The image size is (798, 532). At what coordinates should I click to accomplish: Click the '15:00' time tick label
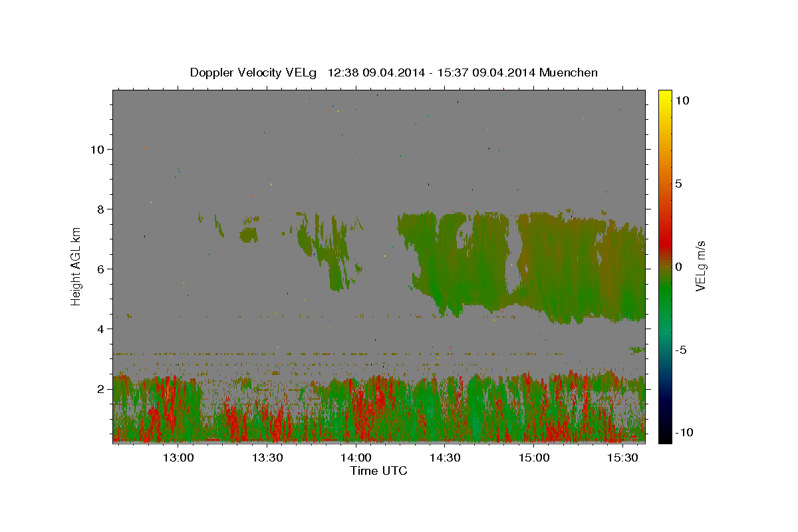(x=533, y=458)
